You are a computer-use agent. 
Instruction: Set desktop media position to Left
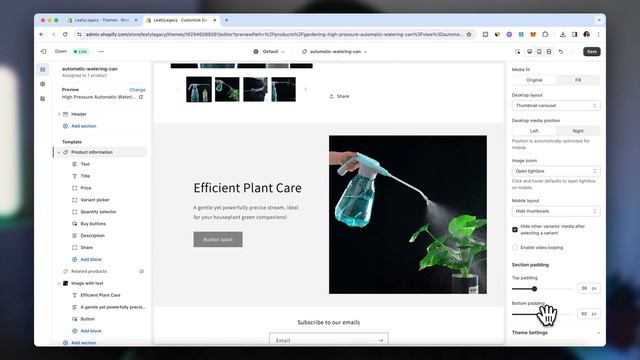pyautogui.click(x=534, y=131)
